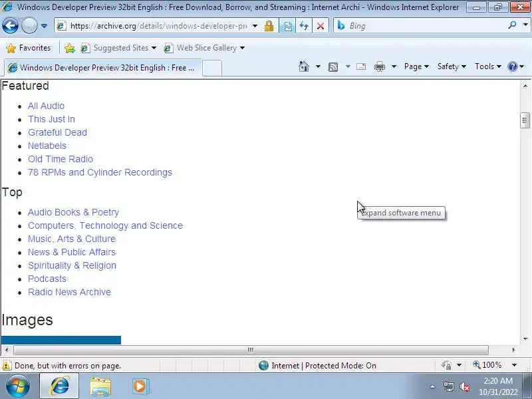
Task: Open the All Audio link
Action: 46,106
